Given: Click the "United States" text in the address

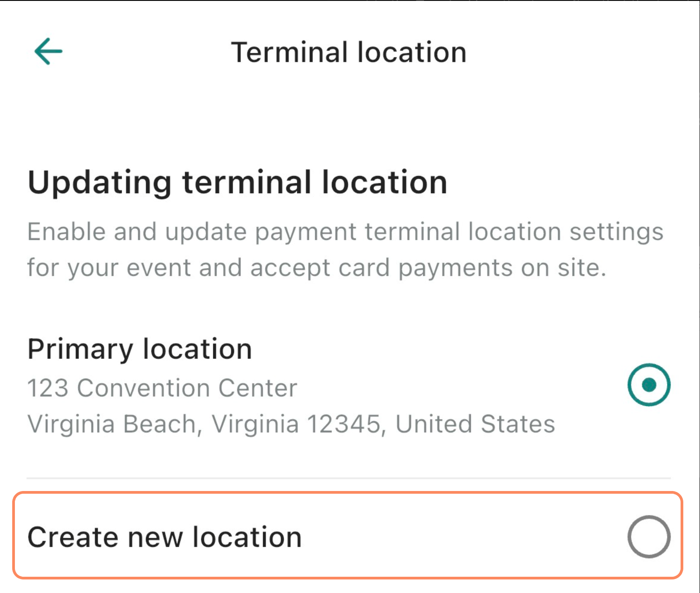Looking at the screenshot, I should coord(475,424).
